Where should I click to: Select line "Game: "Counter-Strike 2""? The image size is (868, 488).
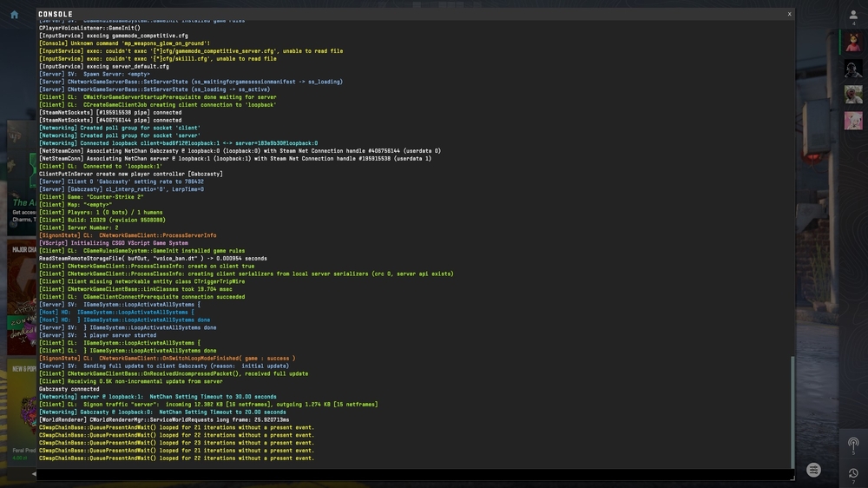(x=91, y=197)
